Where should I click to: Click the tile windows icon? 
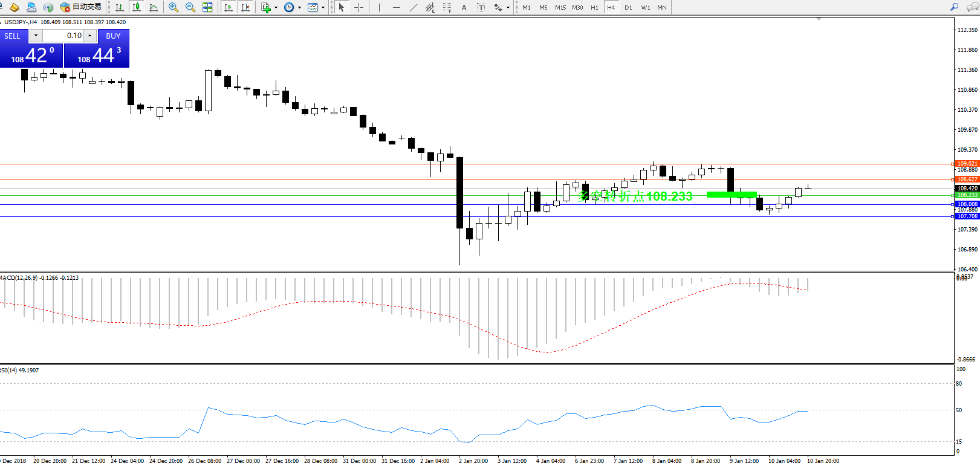click(x=207, y=7)
